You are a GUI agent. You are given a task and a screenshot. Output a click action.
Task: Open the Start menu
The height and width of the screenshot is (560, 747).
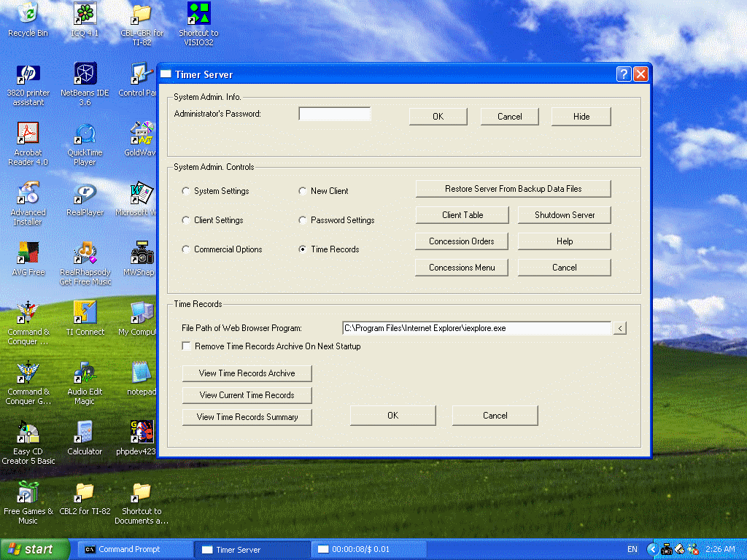coord(35,549)
